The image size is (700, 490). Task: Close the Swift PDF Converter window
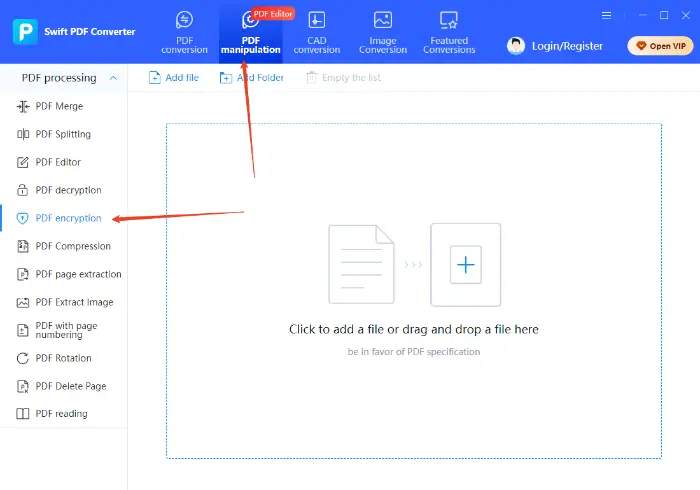pos(686,15)
